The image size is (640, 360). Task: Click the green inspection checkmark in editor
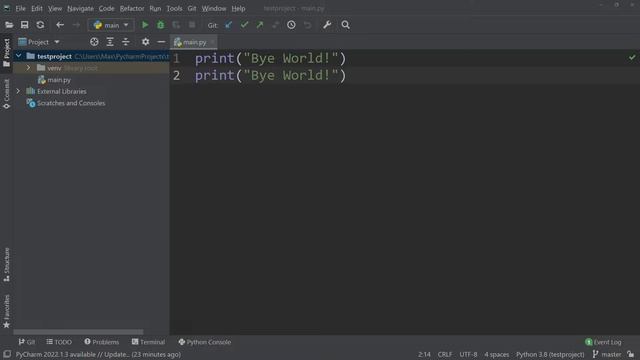pos(632,58)
